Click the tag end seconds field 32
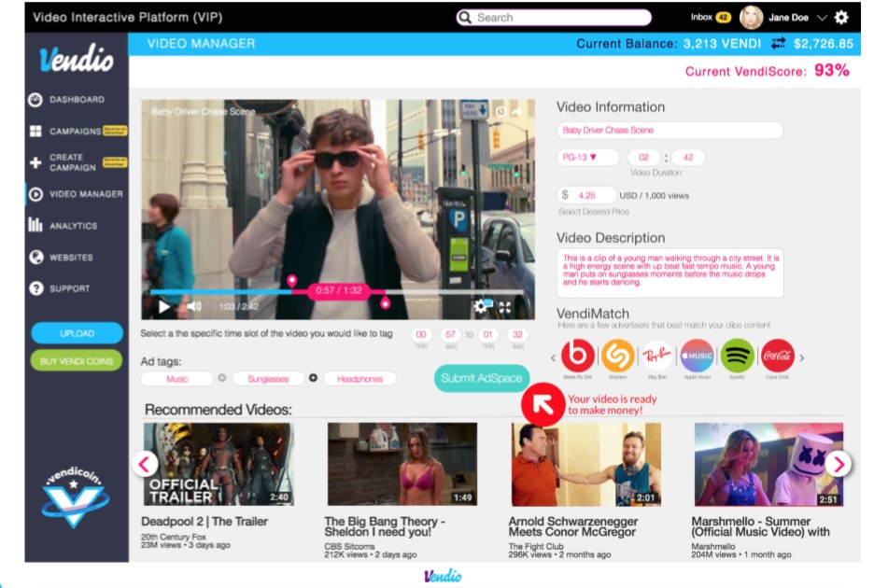The height and width of the screenshot is (588, 888). [x=517, y=334]
